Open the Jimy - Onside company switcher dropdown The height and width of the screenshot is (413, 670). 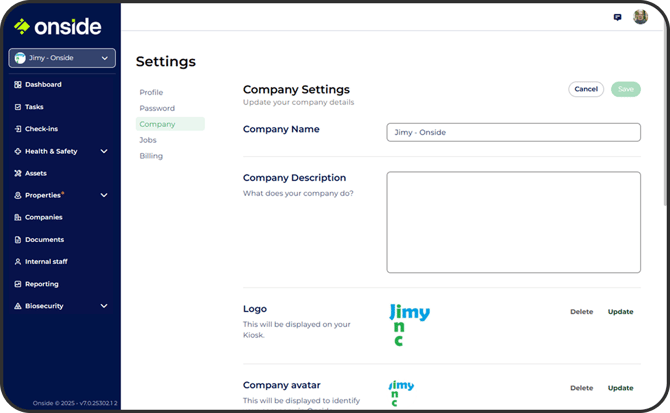[x=62, y=58]
